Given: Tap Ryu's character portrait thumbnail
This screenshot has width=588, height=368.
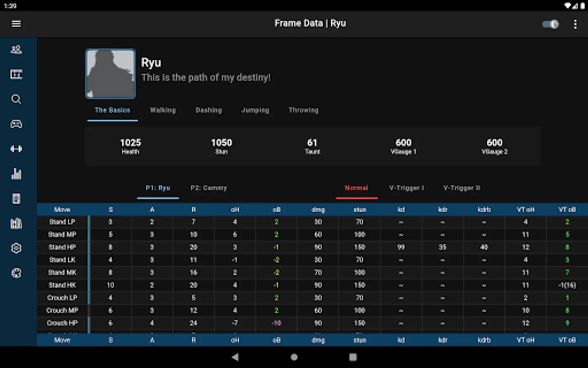Looking at the screenshot, I should [x=110, y=74].
